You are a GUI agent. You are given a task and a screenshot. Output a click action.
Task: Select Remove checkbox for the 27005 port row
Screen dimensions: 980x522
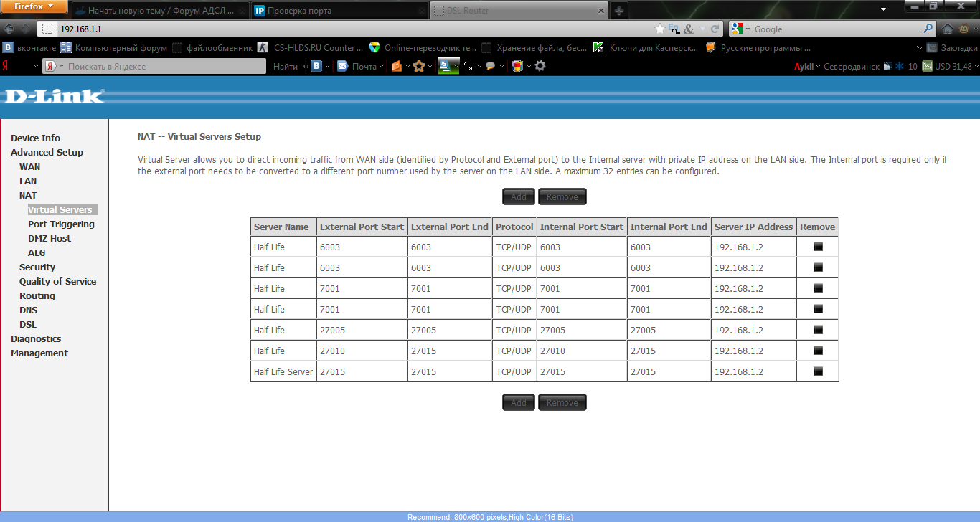(x=818, y=330)
